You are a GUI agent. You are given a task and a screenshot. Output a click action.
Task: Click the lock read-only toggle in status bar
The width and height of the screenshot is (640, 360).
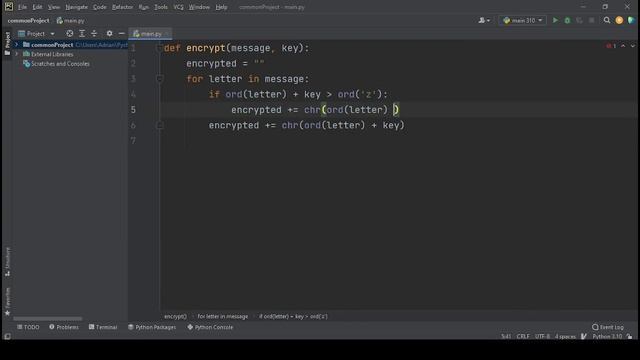point(629,336)
